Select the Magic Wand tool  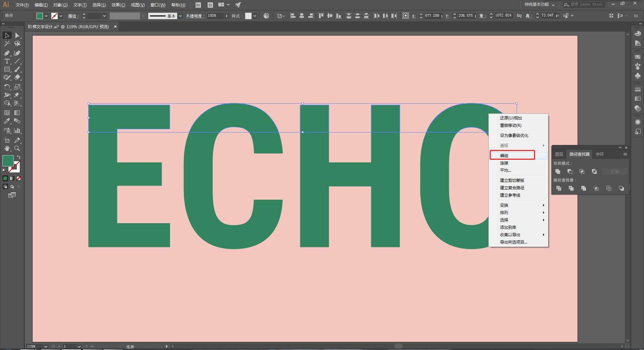7,44
